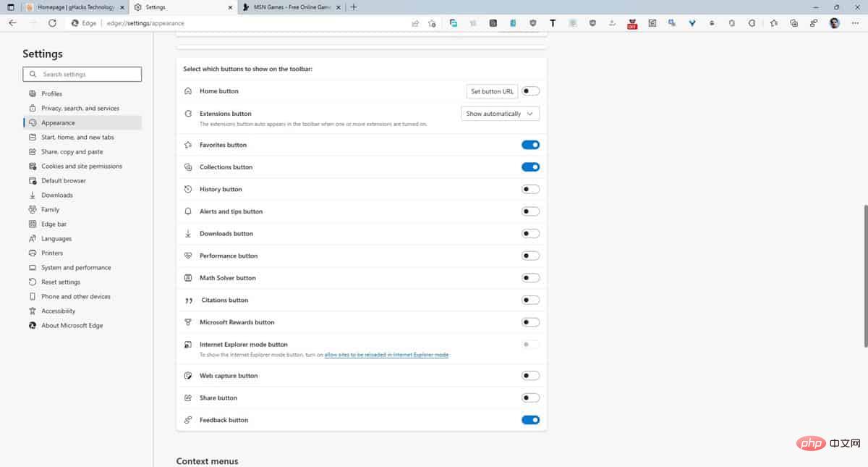Image resolution: width=868 pixels, height=467 pixels.
Task: Switch to the MSN Games tab
Action: tap(290, 7)
